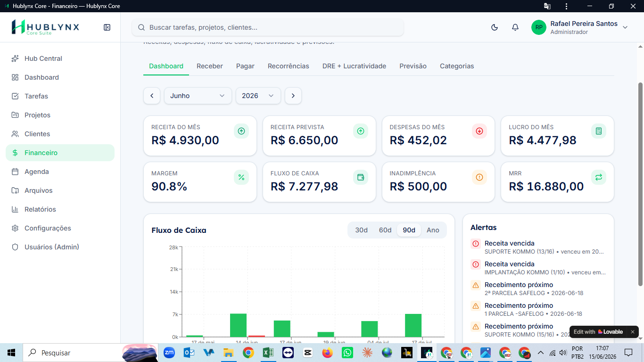
Task: Open notifications bell
Action: pyautogui.click(x=515, y=27)
